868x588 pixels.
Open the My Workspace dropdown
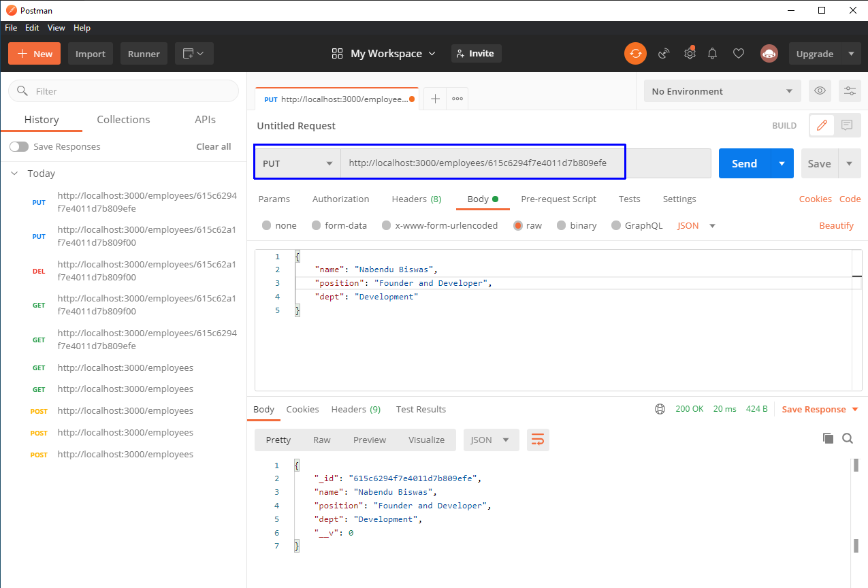click(383, 54)
